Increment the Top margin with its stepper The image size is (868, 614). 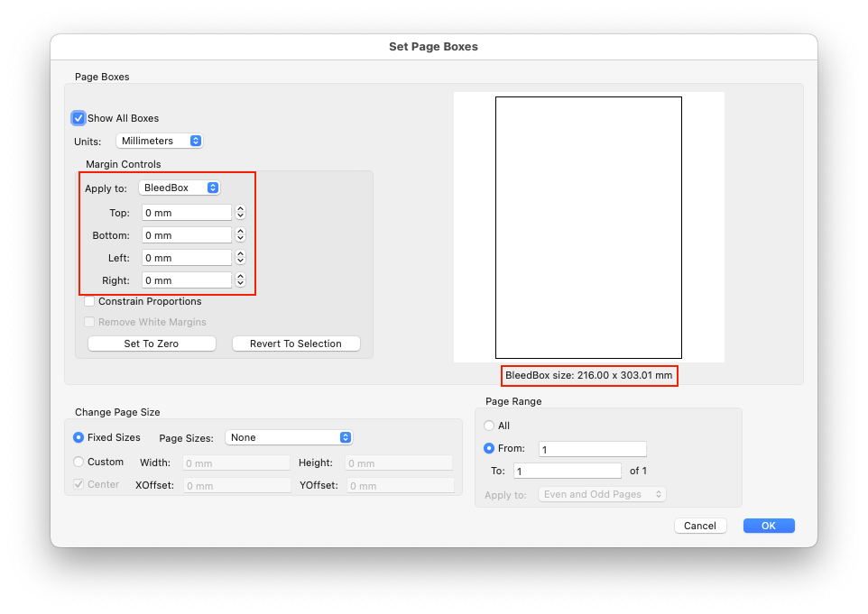pyautogui.click(x=239, y=208)
